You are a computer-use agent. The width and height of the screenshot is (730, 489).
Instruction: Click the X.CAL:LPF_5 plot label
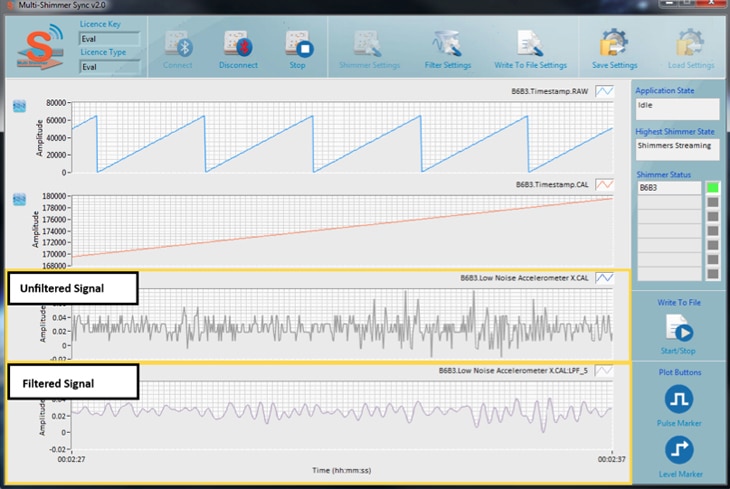(513, 371)
